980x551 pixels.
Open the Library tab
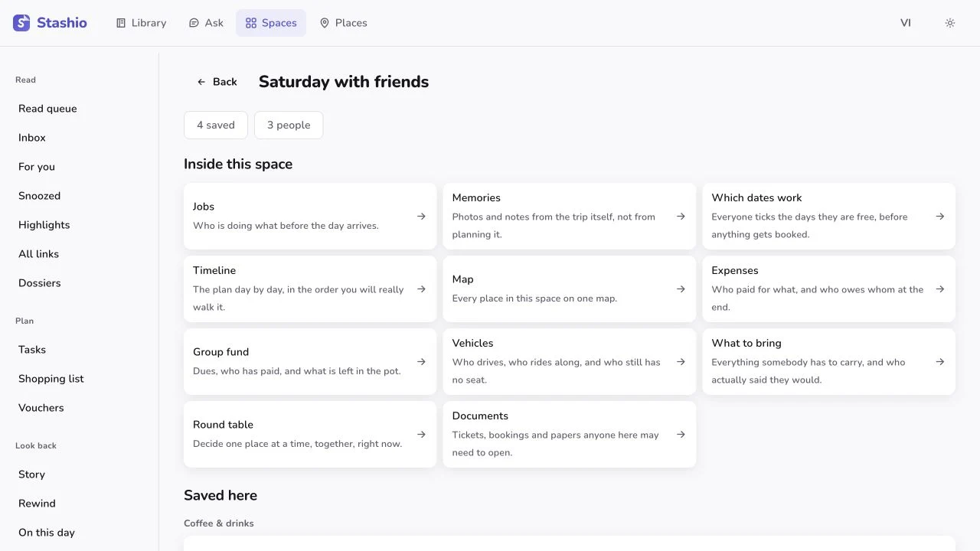[x=141, y=23]
